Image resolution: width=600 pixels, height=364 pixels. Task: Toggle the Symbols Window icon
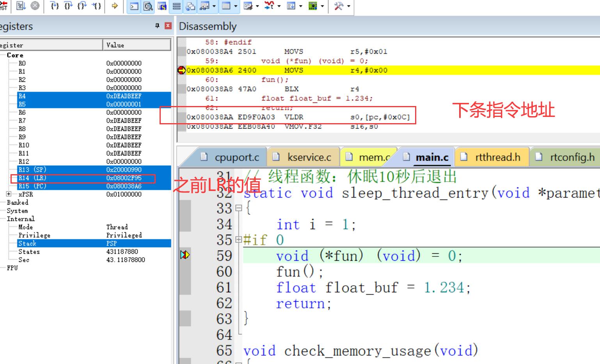(x=162, y=6)
